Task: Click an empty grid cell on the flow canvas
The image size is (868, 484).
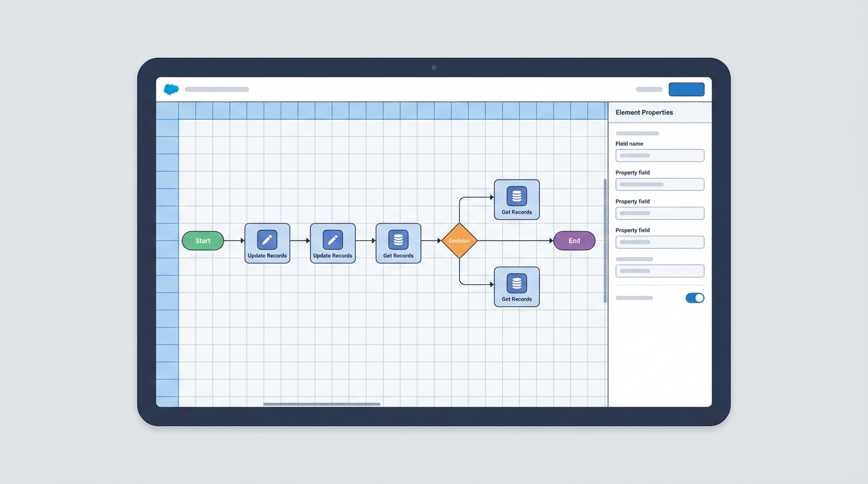Action: click(x=315, y=347)
